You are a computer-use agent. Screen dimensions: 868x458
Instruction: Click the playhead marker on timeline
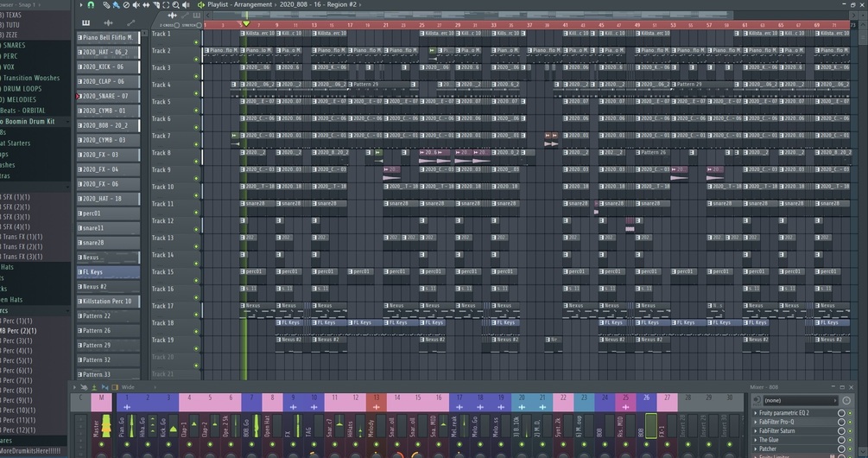tap(246, 24)
